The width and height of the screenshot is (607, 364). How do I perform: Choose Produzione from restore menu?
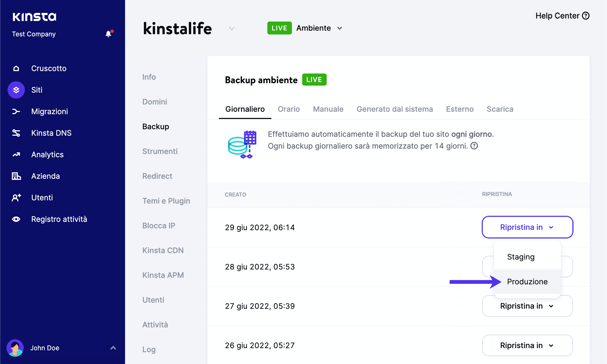click(527, 282)
